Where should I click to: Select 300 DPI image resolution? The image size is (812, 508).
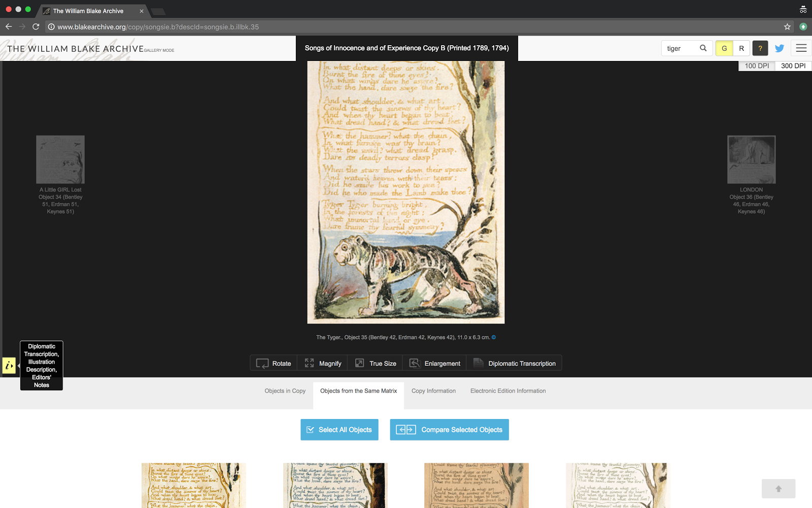tap(793, 66)
